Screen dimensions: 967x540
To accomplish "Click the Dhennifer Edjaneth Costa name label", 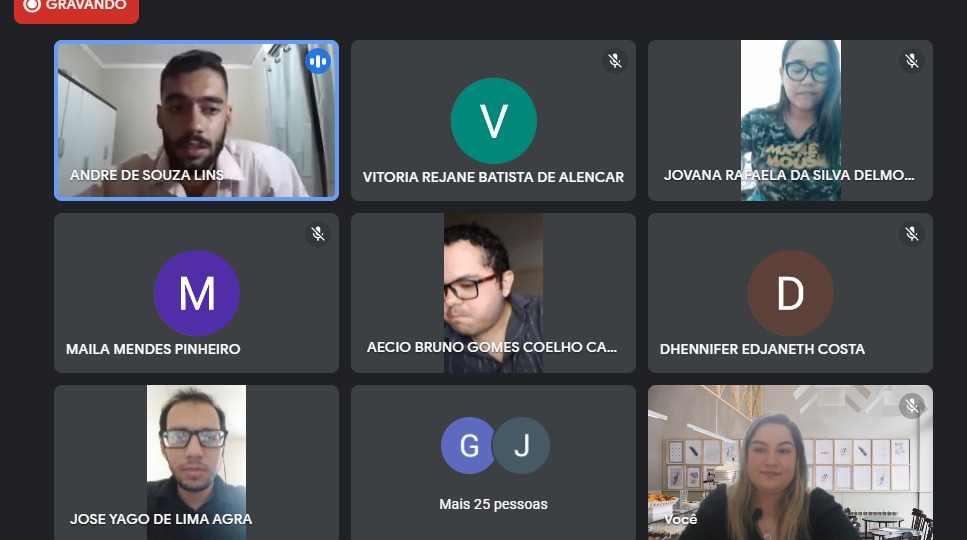I will pos(762,349).
